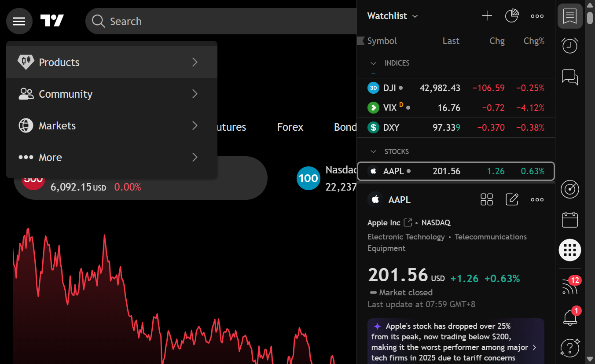595x364 pixels.
Task: Open the Apple stock news summary card
Action: click(455, 342)
